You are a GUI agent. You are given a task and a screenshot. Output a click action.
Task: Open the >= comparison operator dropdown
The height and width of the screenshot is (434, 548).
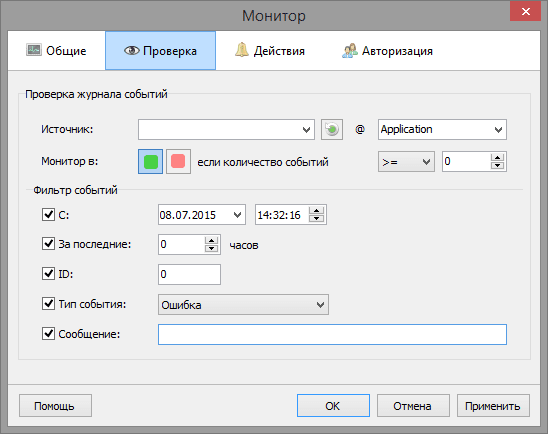point(406,162)
